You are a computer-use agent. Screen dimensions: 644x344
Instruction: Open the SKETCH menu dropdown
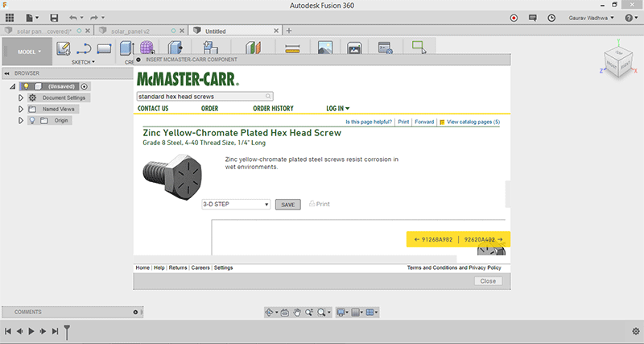tap(83, 62)
